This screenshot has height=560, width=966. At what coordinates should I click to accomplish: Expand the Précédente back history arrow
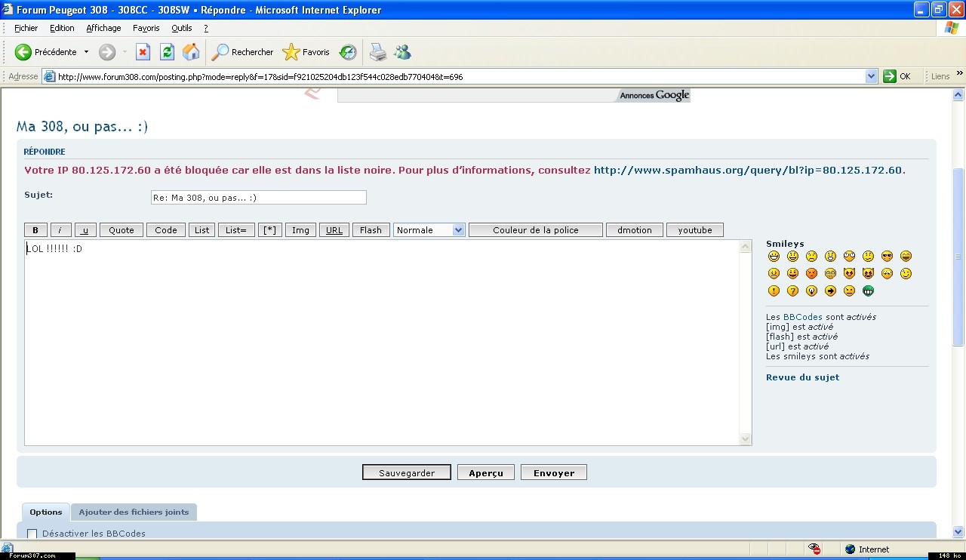click(86, 52)
